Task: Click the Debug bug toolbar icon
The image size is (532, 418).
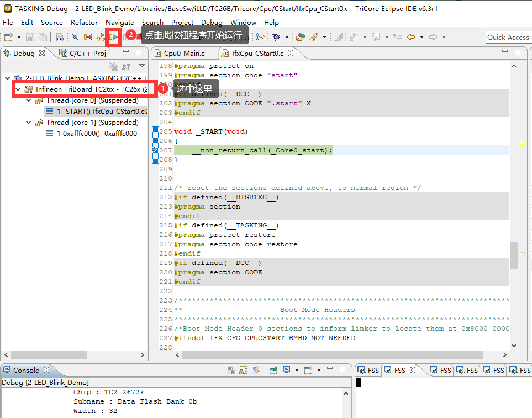Action: pyautogui.click(x=277, y=37)
